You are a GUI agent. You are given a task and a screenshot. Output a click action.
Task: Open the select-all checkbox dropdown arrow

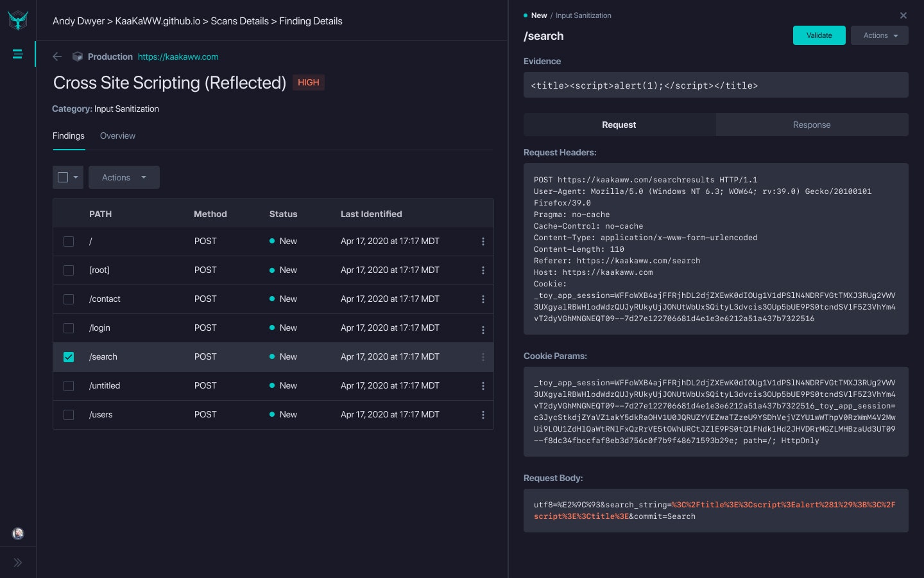click(x=76, y=177)
